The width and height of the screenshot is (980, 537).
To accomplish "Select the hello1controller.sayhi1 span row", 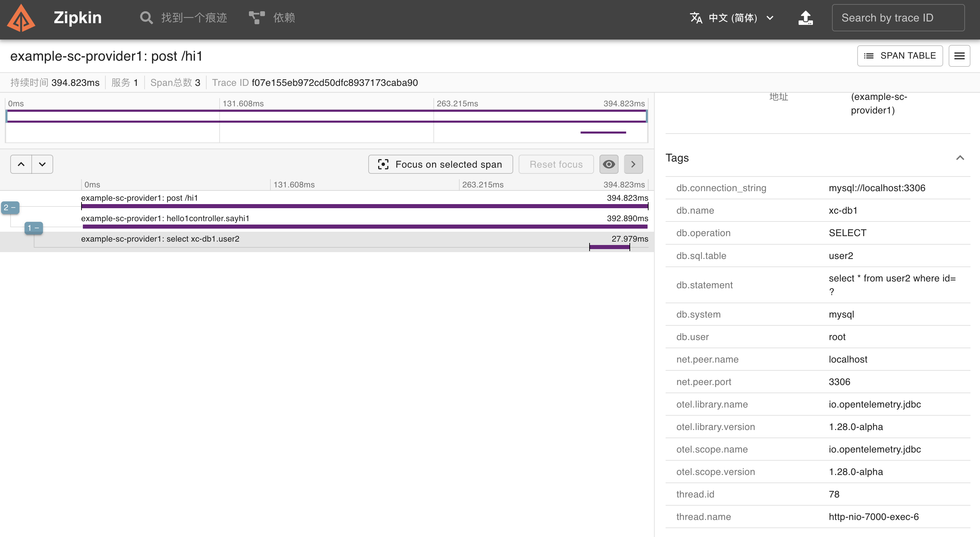I will tap(327, 221).
